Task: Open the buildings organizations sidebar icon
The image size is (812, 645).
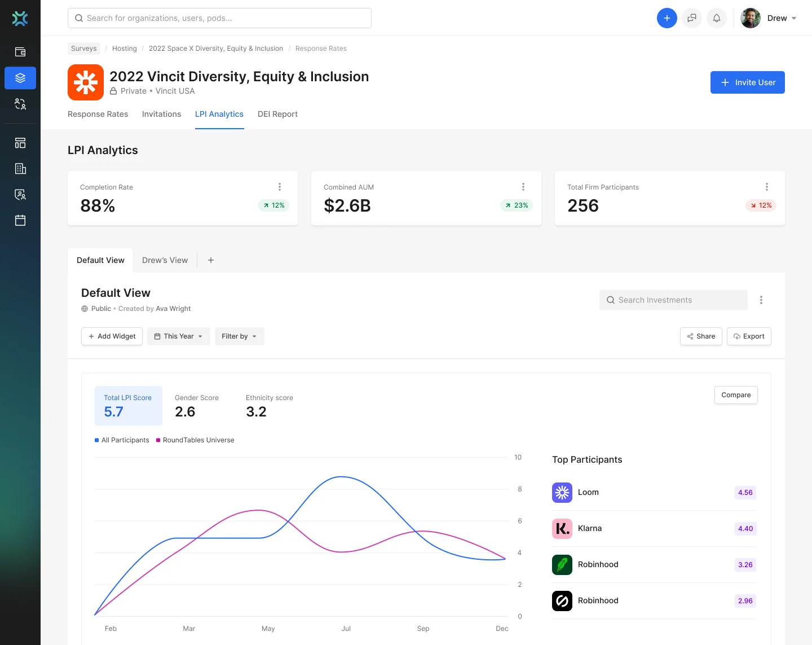Action: (x=20, y=169)
